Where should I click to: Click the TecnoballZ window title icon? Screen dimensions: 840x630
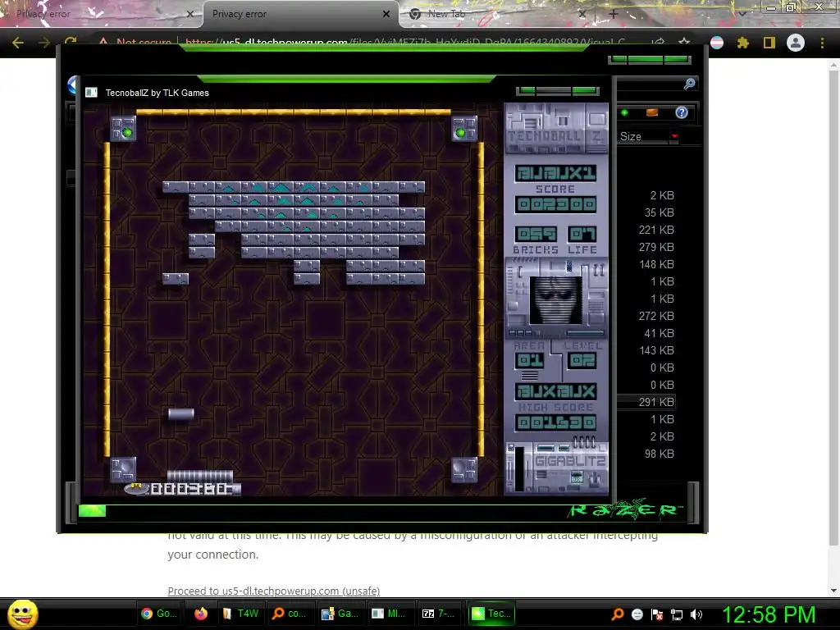92,92
